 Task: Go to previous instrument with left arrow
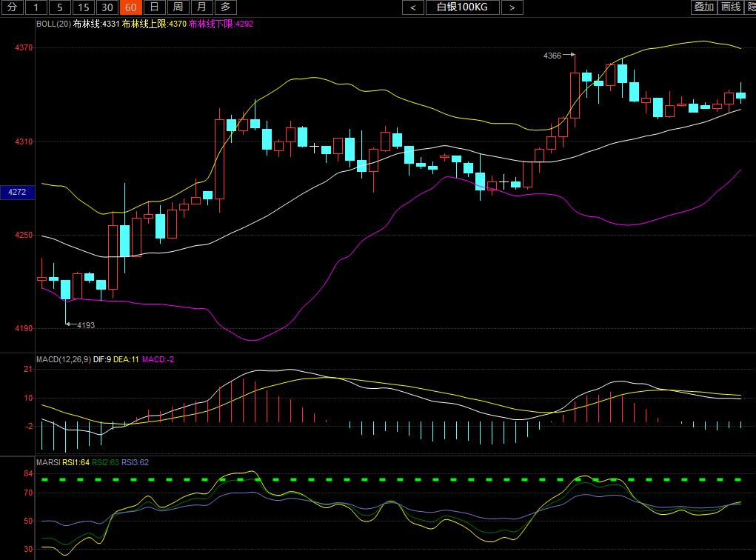click(x=413, y=7)
